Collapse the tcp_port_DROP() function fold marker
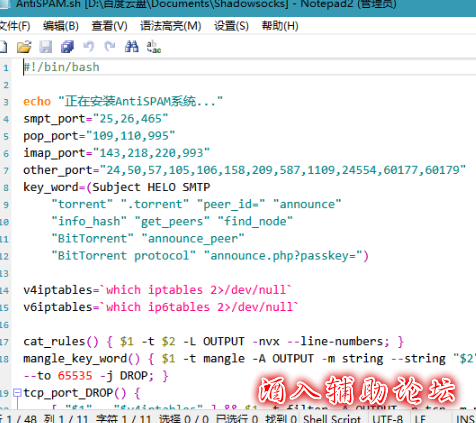 (17, 393)
